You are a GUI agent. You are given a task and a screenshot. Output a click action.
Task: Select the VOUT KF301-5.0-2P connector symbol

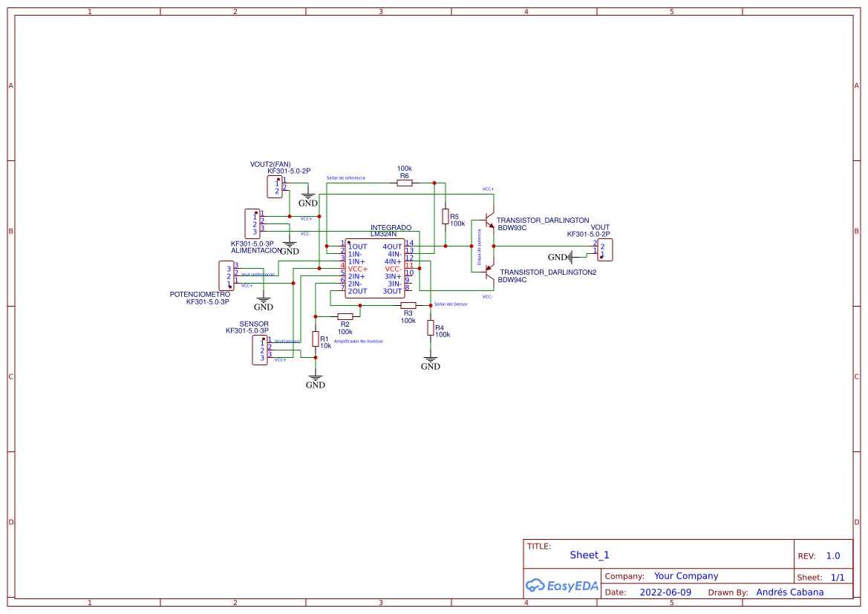(604, 249)
